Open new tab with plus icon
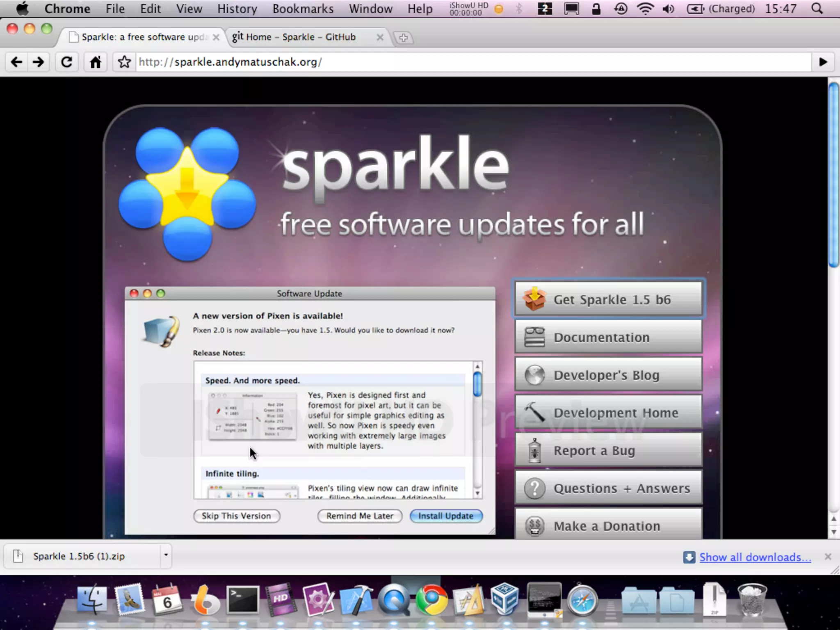840x630 pixels. pos(403,38)
